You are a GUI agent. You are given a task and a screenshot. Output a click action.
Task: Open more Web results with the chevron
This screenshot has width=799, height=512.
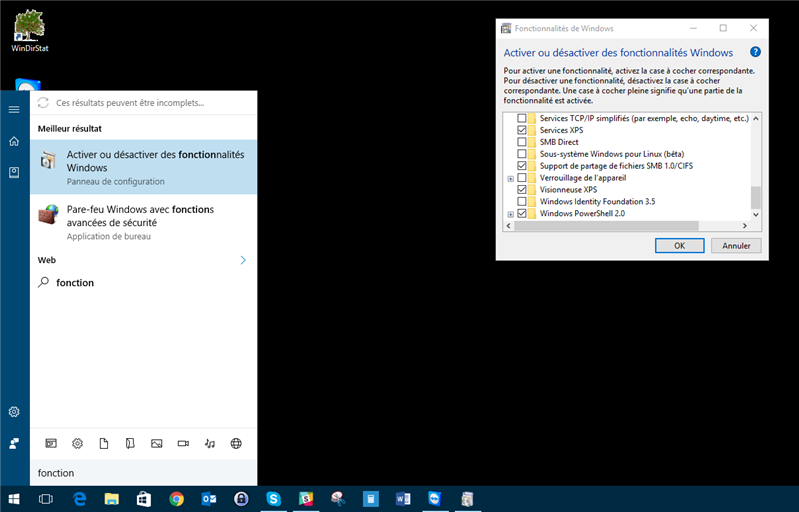(243, 260)
